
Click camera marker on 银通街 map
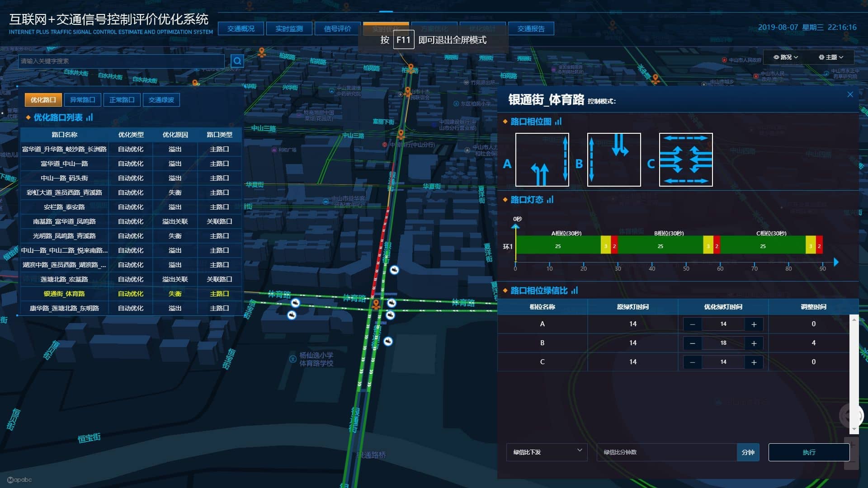(x=394, y=270)
